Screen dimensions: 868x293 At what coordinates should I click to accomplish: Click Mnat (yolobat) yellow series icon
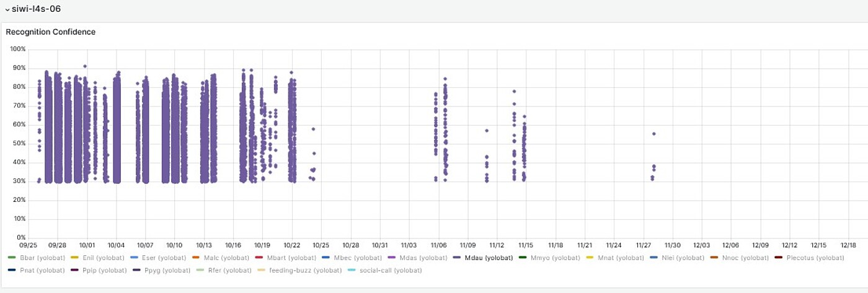click(590, 257)
